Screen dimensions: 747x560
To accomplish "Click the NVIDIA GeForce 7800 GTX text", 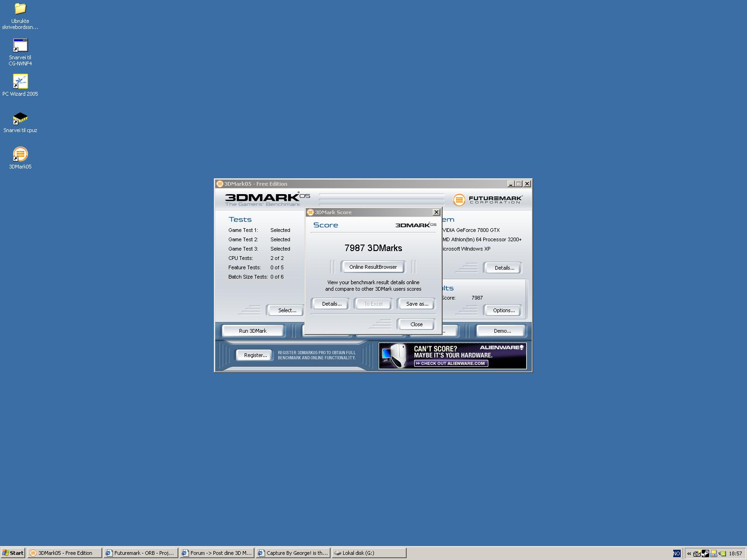I will coord(471,230).
